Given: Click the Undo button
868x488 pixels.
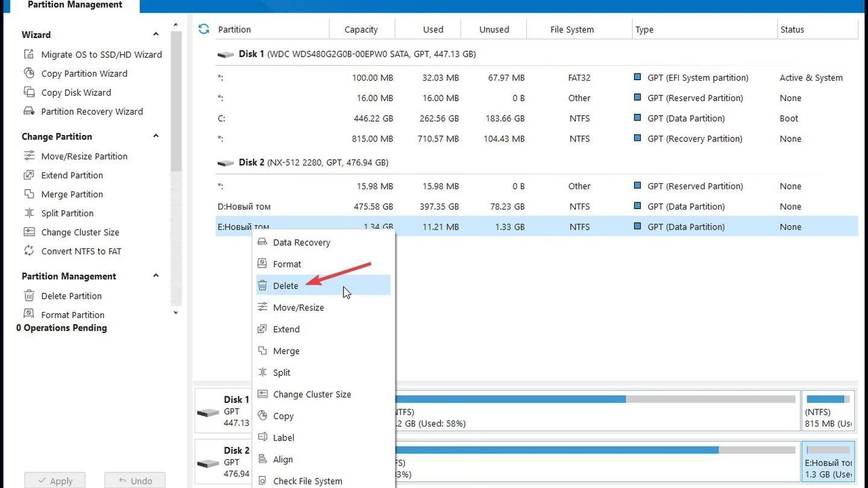Looking at the screenshot, I should [x=135, y=480].
